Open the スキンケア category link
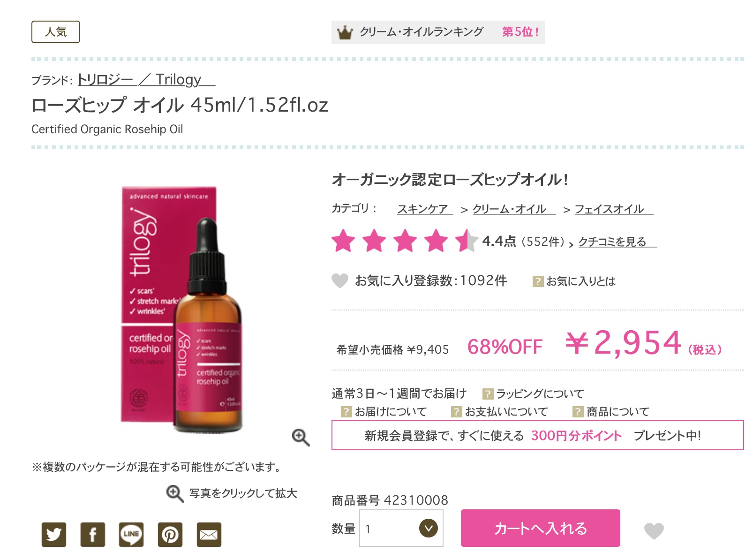The width and height of the screenshot is (753, 560). click(x=425, y=209)
